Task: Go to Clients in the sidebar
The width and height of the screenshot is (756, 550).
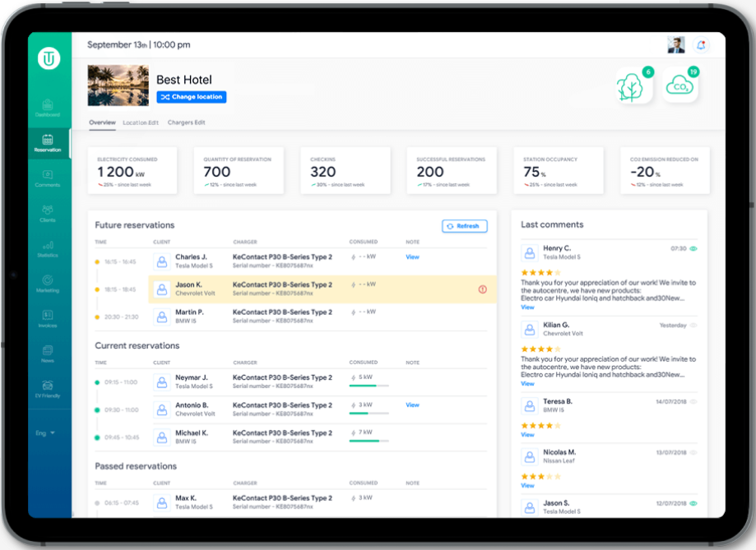Action: tap(48, 212)
